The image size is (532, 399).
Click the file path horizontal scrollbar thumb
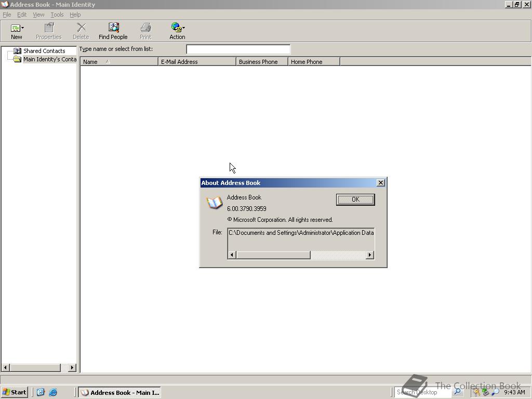pyautogui.click(x=273, y=255)
